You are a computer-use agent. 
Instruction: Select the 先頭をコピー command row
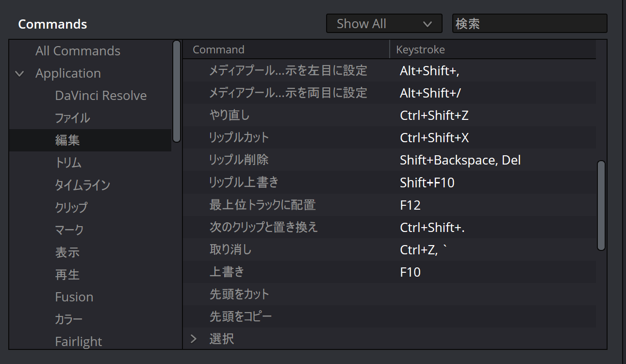(390, 316)
